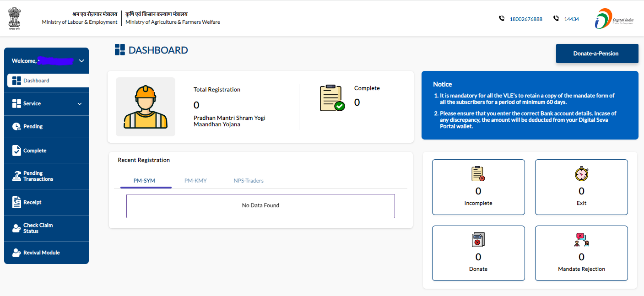The image size is (644, 296).
Task: Click the Receipt icon in sidebar
Action: click(16, 202)
